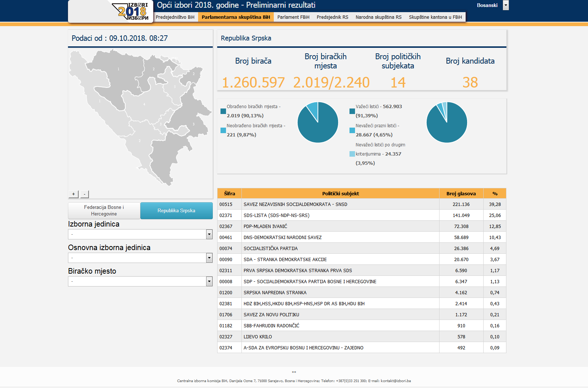Viewport: 588px width, 388px height.
Task: Click region 3 on the map
Action: (194, 124)
